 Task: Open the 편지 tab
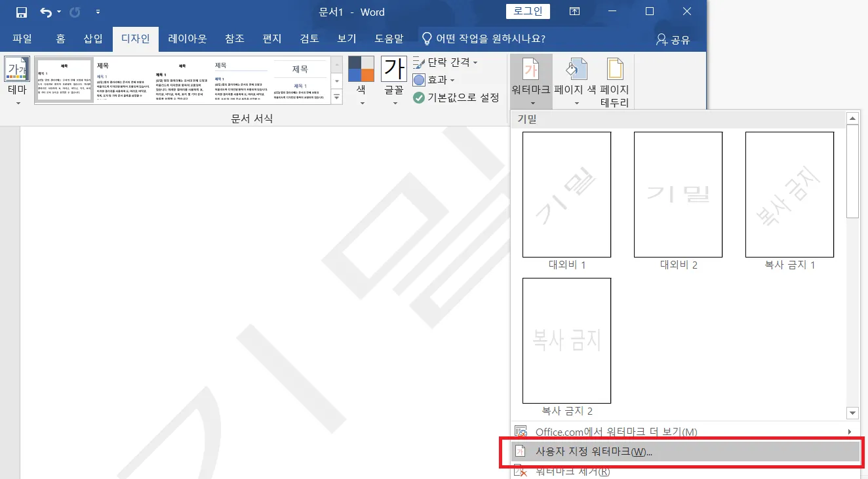[x=272, y=39]
